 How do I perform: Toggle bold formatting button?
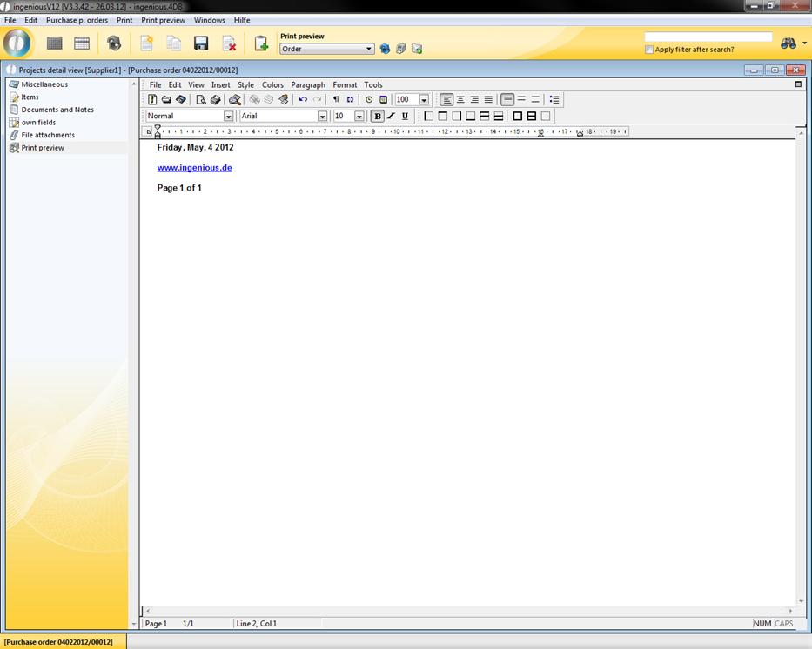click(377, 117)
